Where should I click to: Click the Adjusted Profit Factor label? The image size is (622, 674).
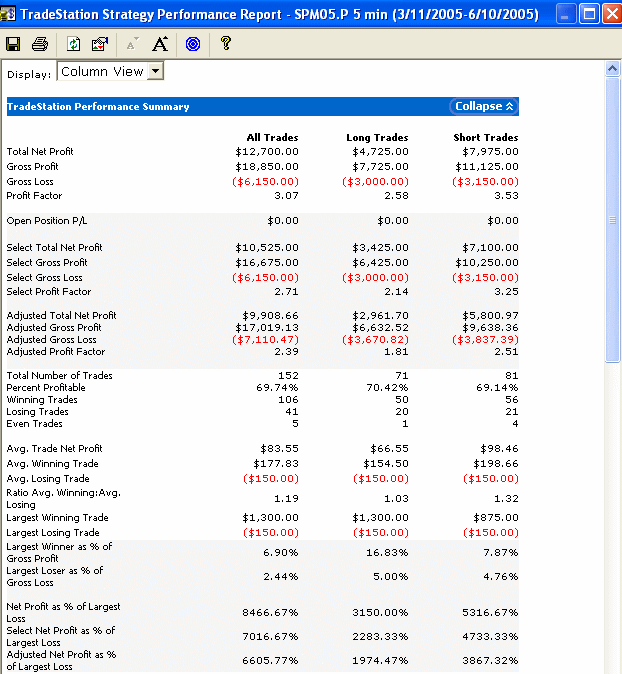coord(55,352)
